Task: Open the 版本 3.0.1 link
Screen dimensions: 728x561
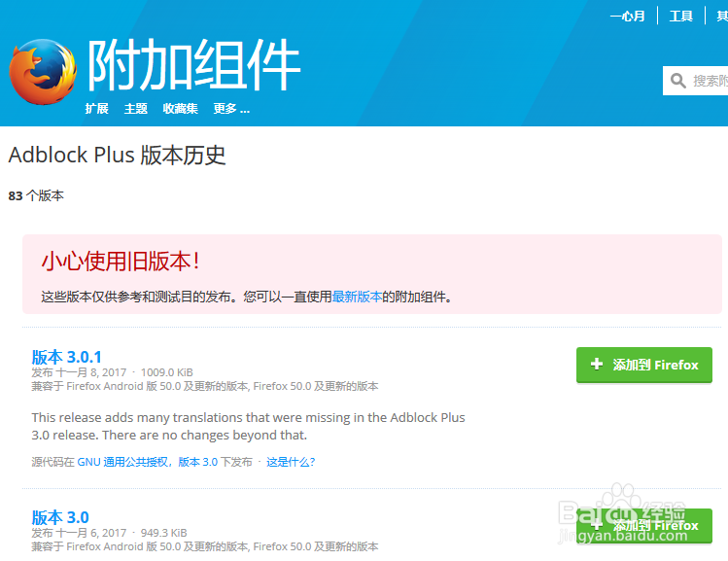Action: [x=66, y=357]
